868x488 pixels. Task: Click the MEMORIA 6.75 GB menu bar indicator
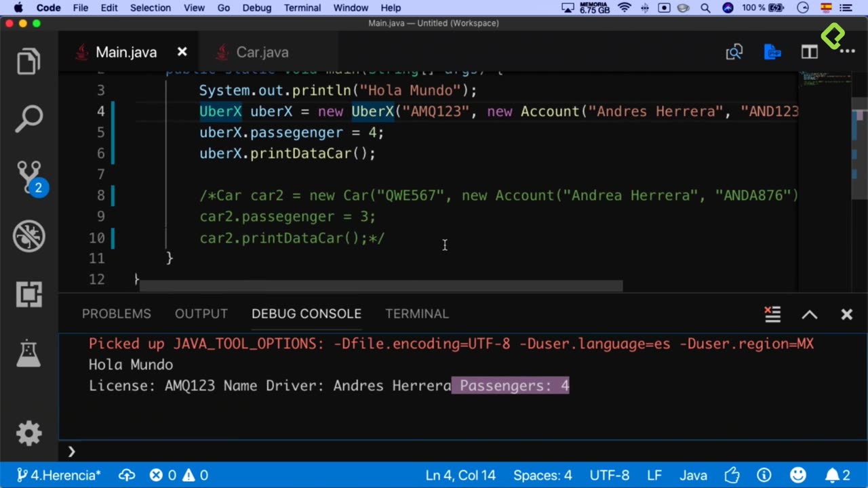595,8
